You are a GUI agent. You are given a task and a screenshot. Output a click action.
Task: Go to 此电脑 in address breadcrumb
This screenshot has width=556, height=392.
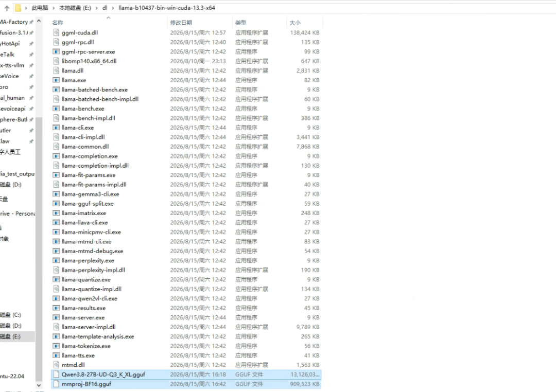[x=40, y=8]
